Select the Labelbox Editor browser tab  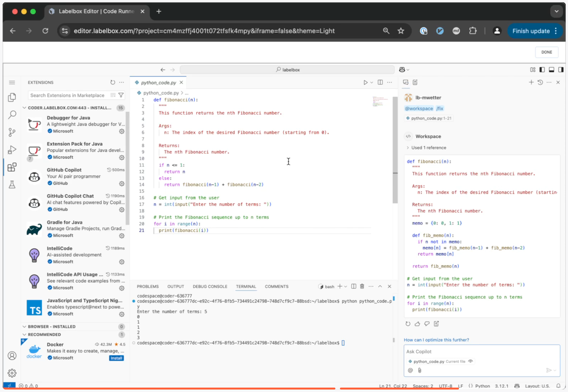pyautogui.click(x=97, y=11)
